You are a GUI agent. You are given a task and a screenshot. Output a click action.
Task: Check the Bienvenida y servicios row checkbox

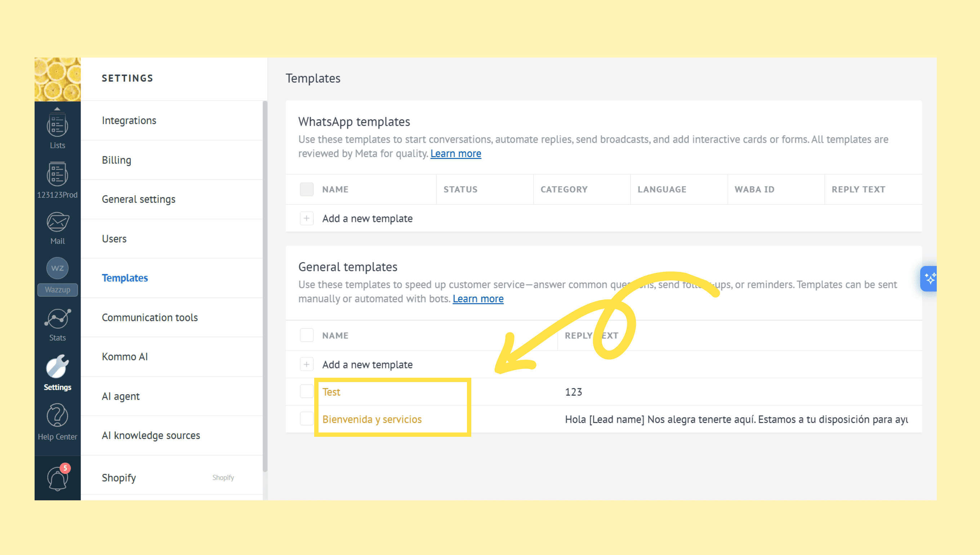pyautogui.click(x=306, y=419)
